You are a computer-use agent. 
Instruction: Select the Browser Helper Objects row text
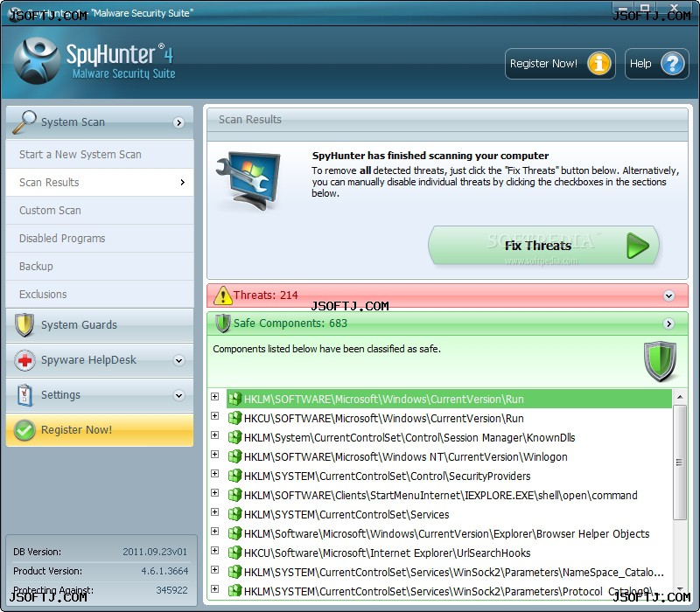point(446,533)
